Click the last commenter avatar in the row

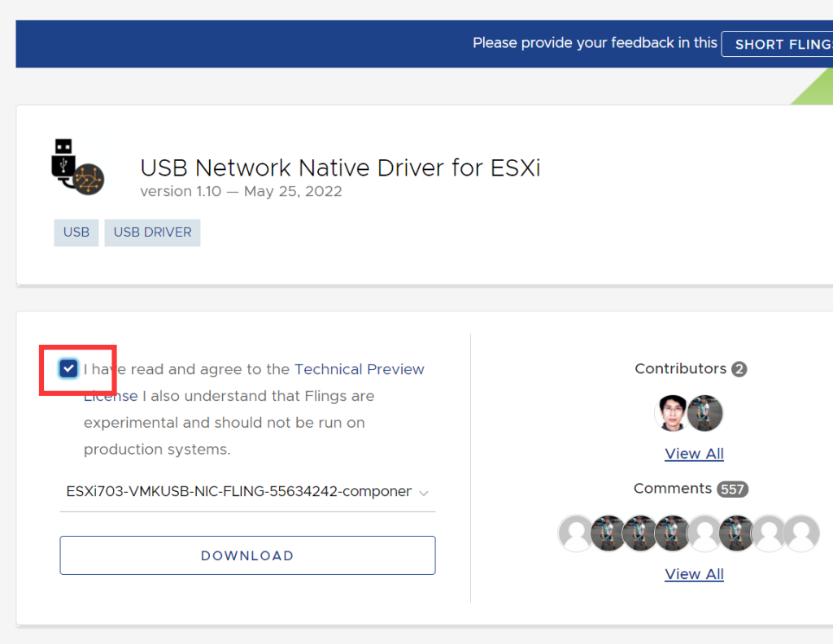coord(801,533)
